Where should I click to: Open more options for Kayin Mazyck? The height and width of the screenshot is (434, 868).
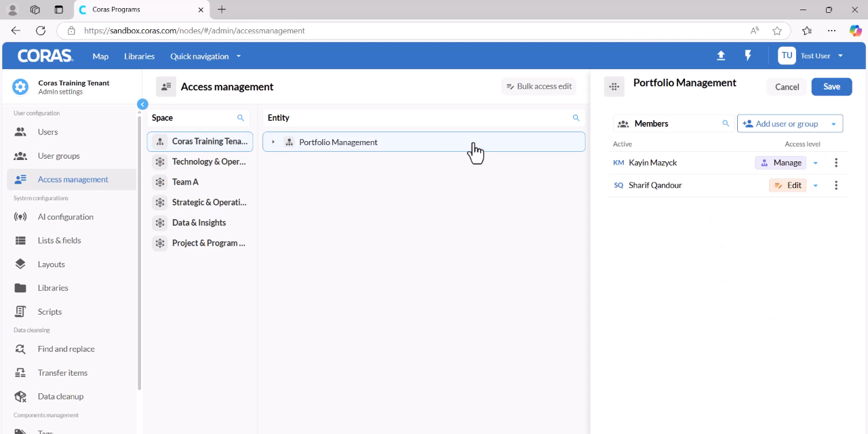pyautogui.click(x=836, y=162)
